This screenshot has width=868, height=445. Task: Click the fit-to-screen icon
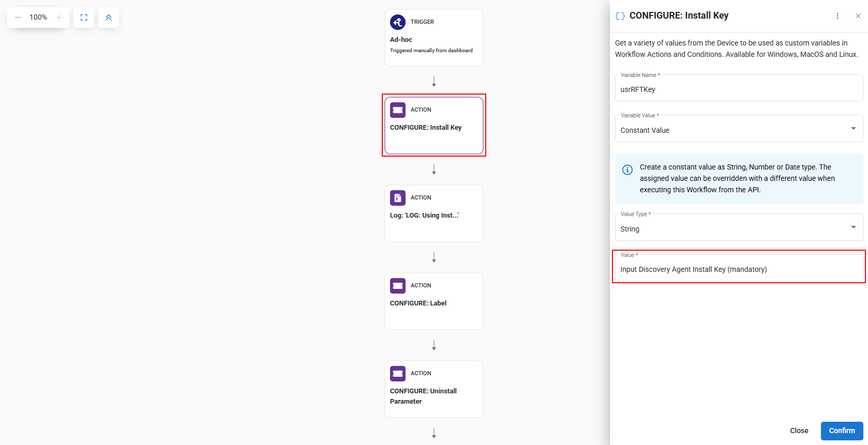pos(84,18)
